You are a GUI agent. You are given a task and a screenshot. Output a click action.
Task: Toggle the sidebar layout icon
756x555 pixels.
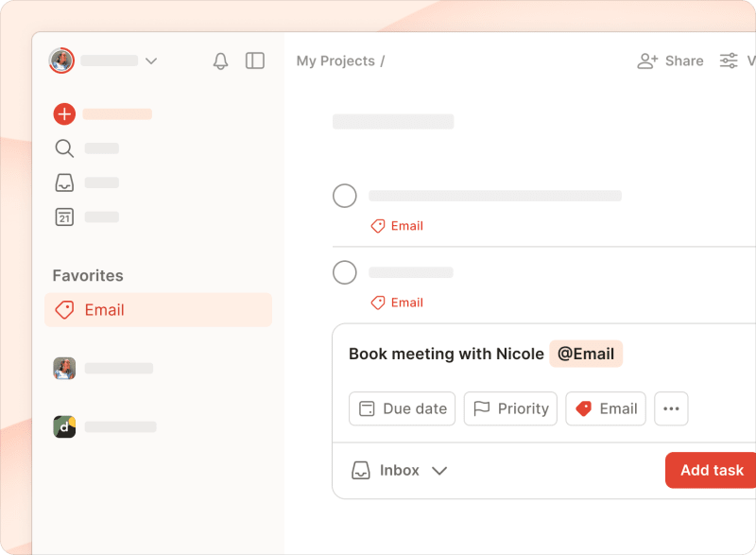[x=254, y=61]
